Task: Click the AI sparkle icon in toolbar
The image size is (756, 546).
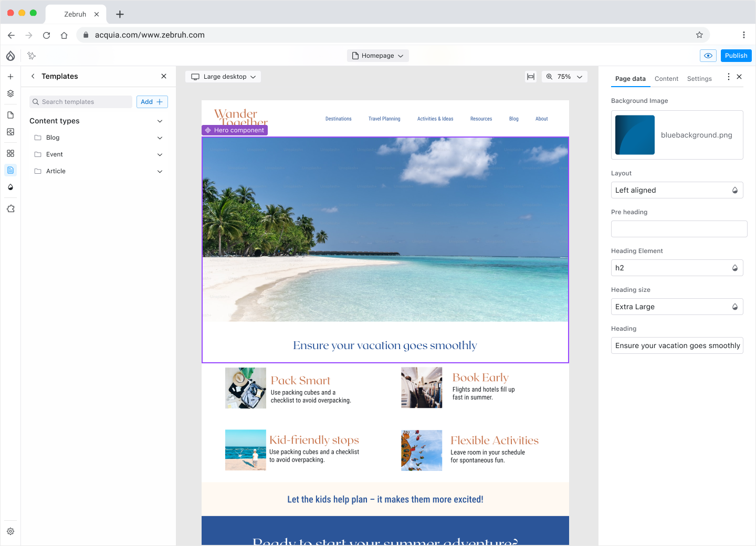Action: 31,56
